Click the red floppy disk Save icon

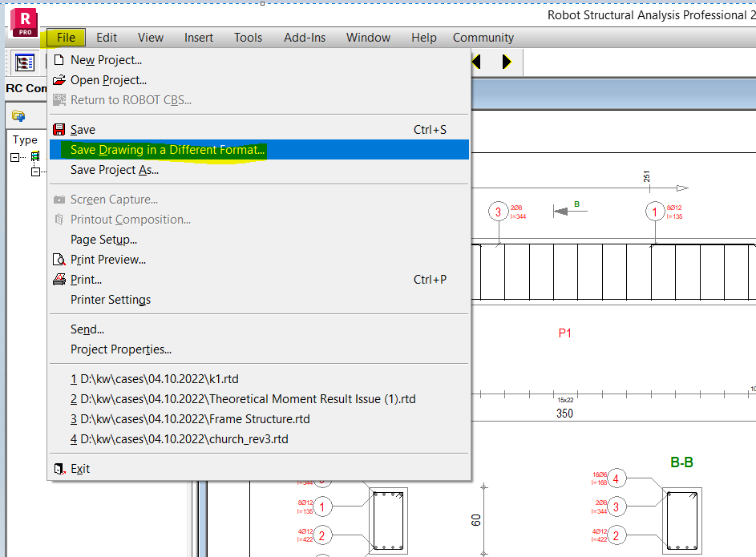59,129
